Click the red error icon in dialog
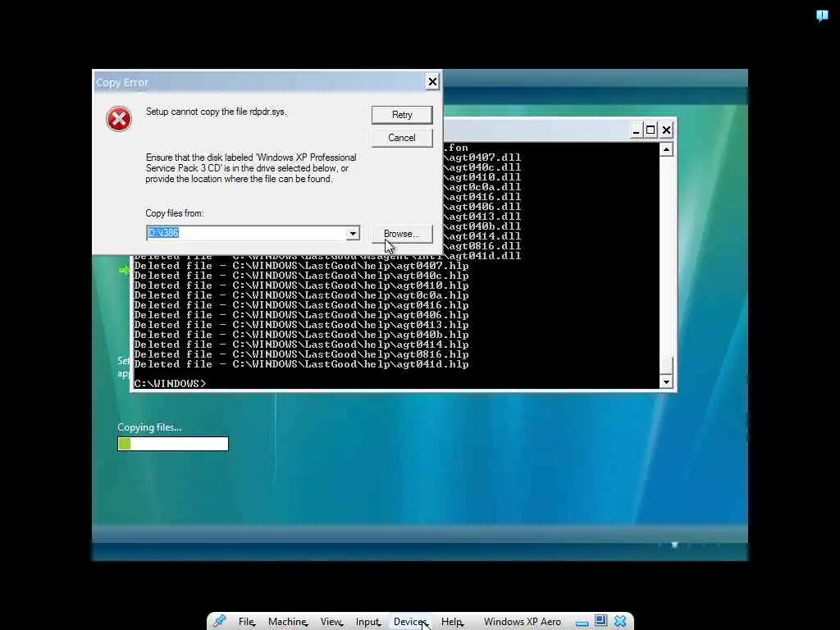This screenshot has width=840, height=630. click(x=119, y=119)
